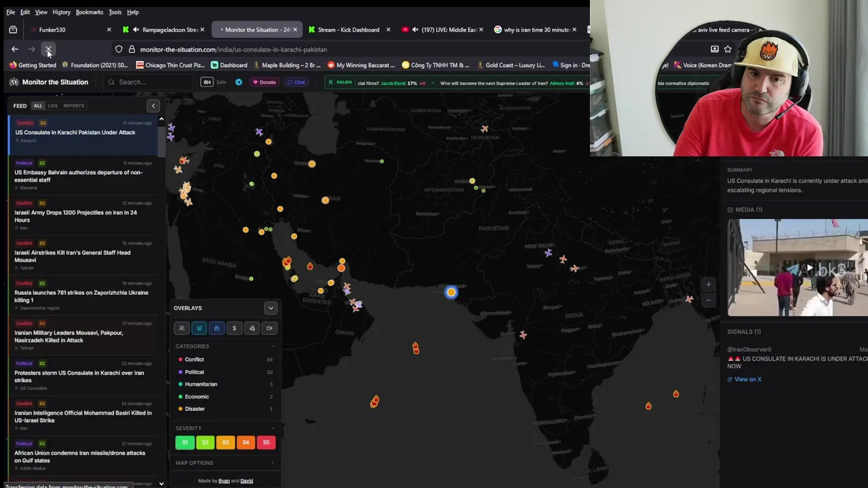868x488 pixels.
Task: Select the S3 orange severity swatch
Action: pos(225,443)
